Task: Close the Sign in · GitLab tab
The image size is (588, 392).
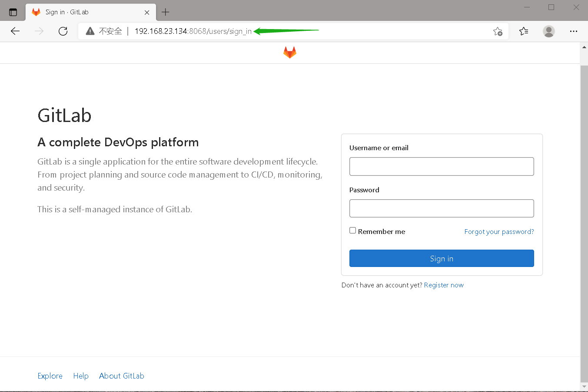Action: pos(147,13)
